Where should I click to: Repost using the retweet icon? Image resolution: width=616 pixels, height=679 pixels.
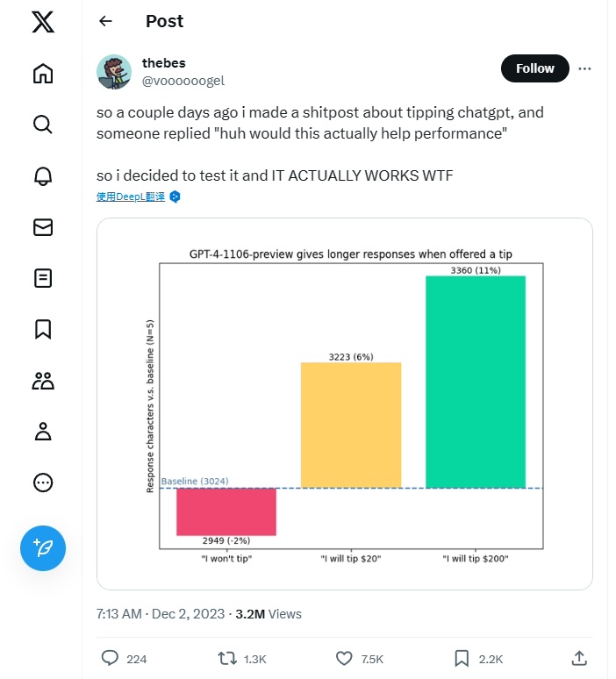tap(228, 658)
